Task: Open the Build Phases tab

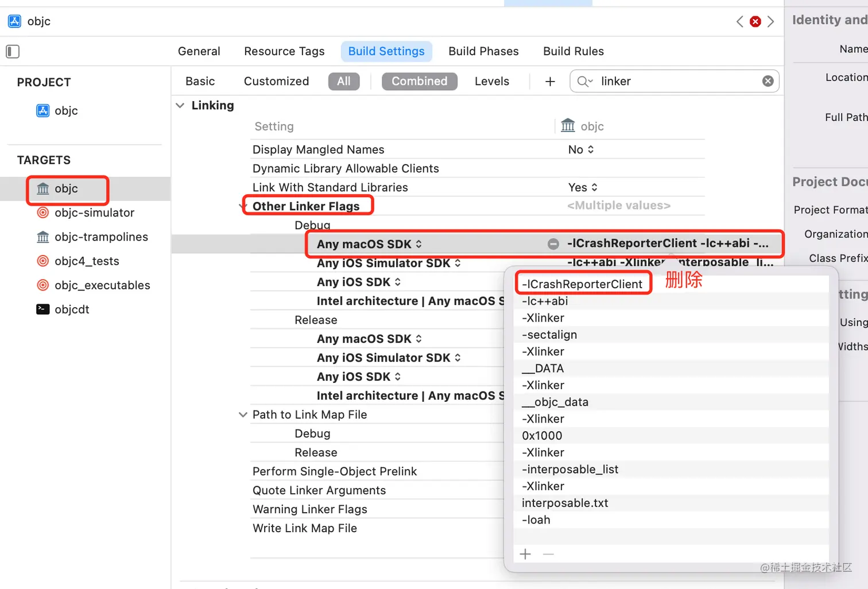Action: 483,51
